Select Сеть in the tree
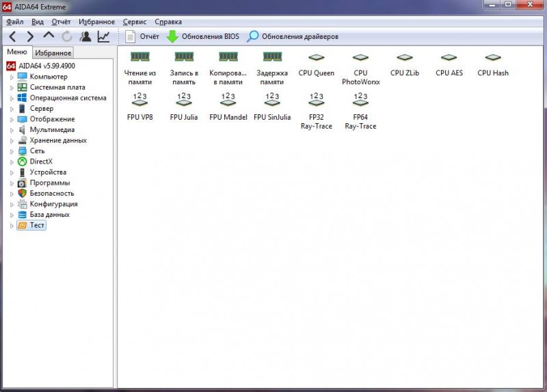This screenshot has height=392, width=547. point(31,151)
